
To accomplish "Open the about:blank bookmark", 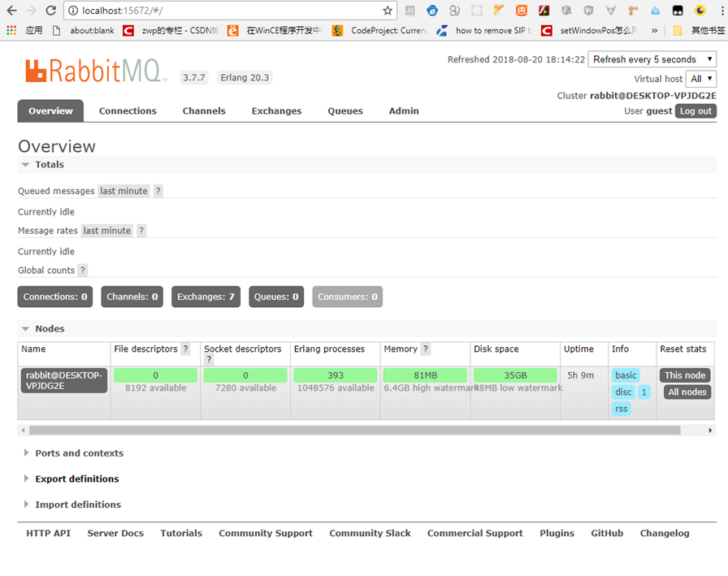I will click(x=84, y=31).
